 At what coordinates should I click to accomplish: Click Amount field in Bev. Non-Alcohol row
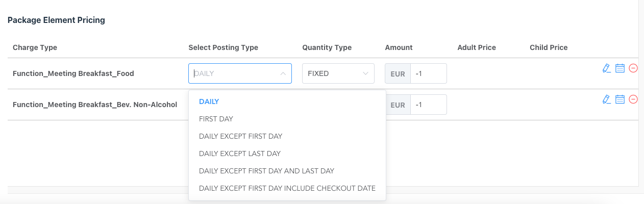[428, 105]
